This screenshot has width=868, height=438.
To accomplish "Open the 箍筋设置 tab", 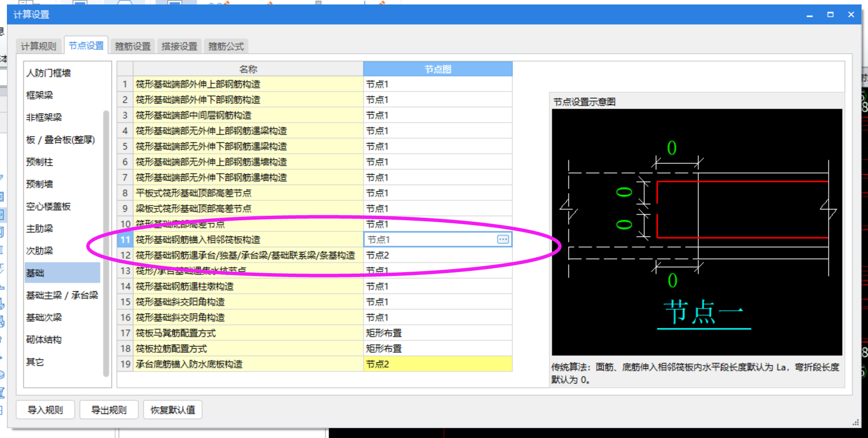I will pyautogui.click(x=132, y=46).
